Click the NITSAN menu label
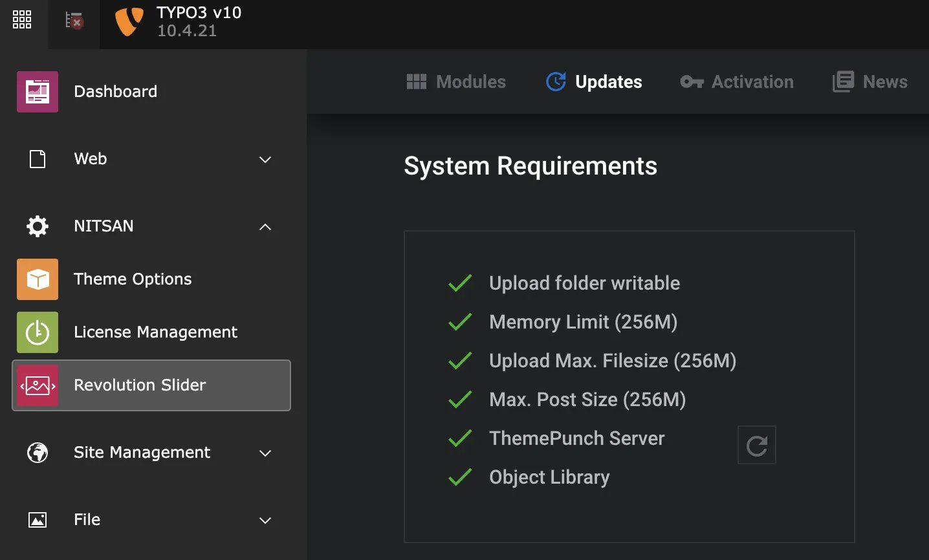This screenshot has height=560, width=929. point(104,226)
